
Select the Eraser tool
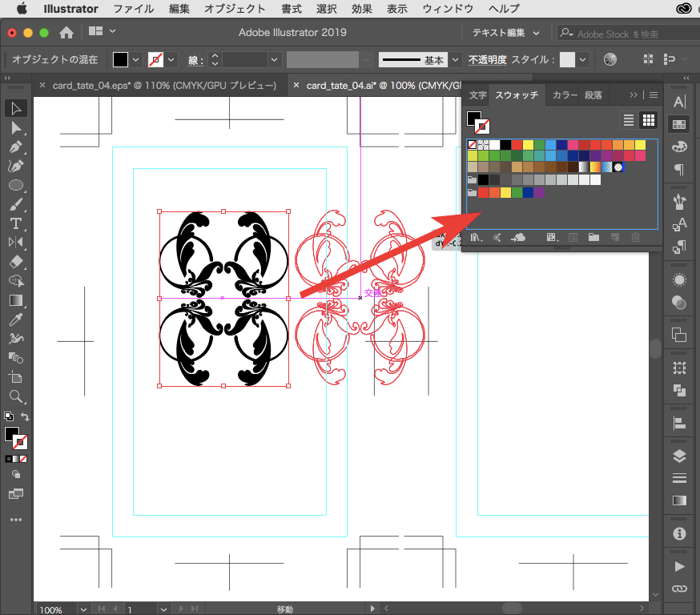pos(15,261)
